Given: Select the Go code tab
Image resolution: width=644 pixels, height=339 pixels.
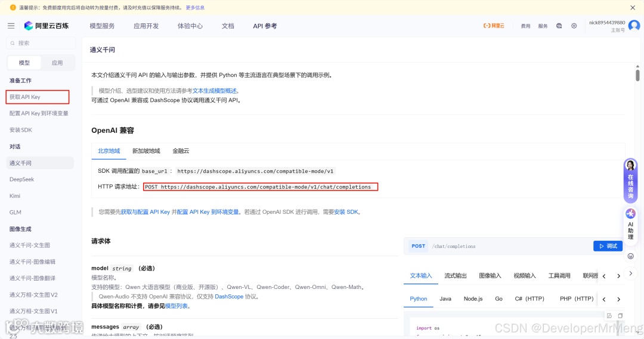Looking at the screenshot, I should (499, 298).
